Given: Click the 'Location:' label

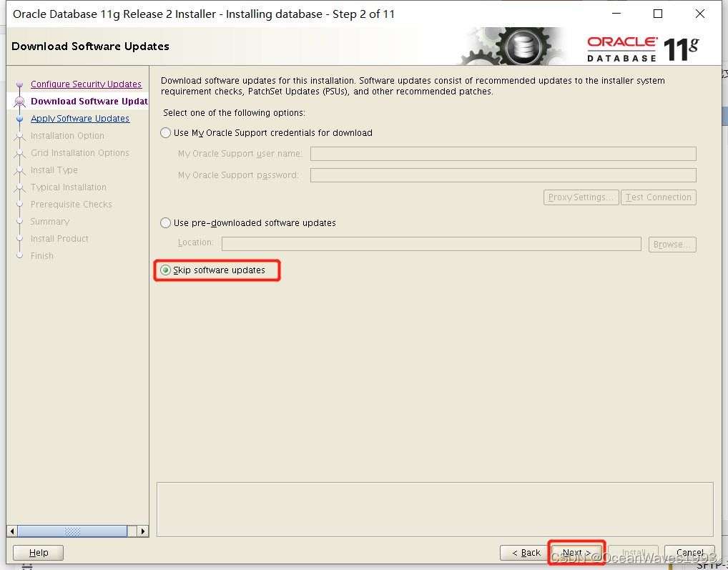Looking at the screenshot, I should point(195,242).
